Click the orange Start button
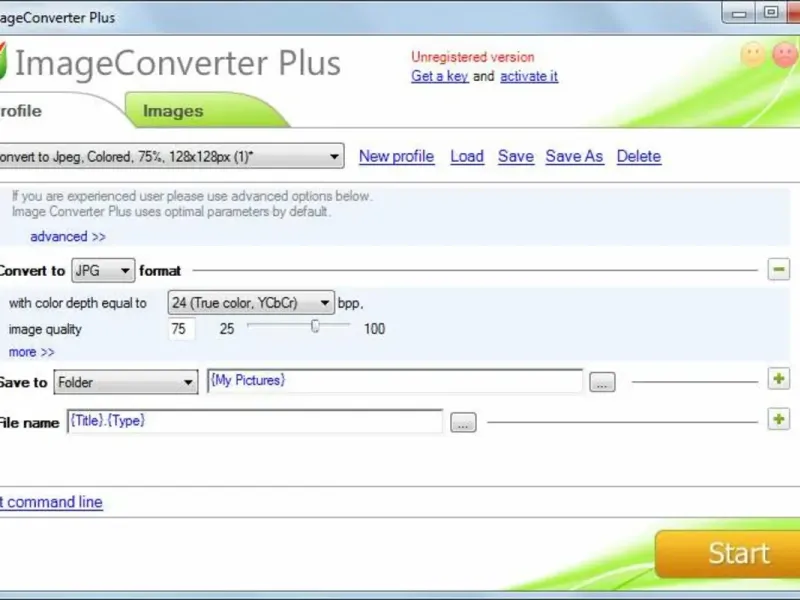Viewport: 800px width, 600px height. click(728, 554)
